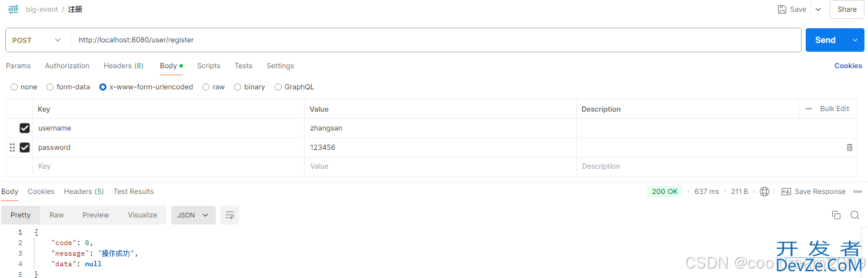Open the POST method dropdown
Image resolution: width=868 pixels, height=278 pixels.
(37, 40)
